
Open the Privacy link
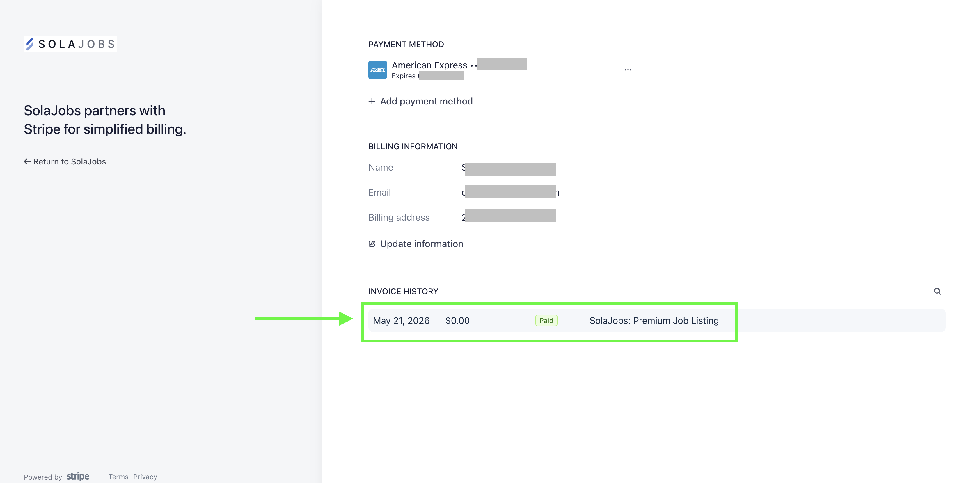pos(145,477)
